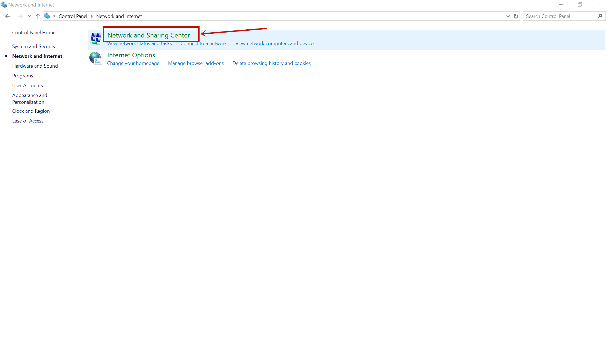
Task: Click the search magnifier icon
Action: pyautogui.click(x=600, y=16)
